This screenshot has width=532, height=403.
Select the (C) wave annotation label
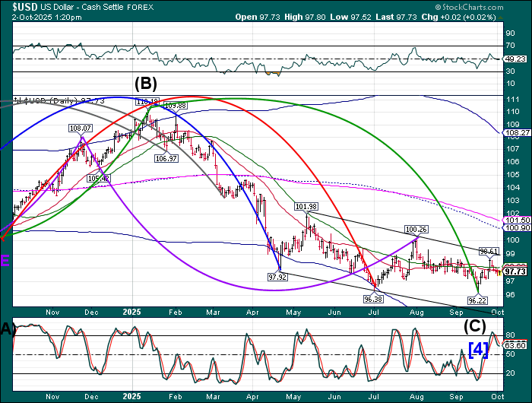[x=475, y=326]
